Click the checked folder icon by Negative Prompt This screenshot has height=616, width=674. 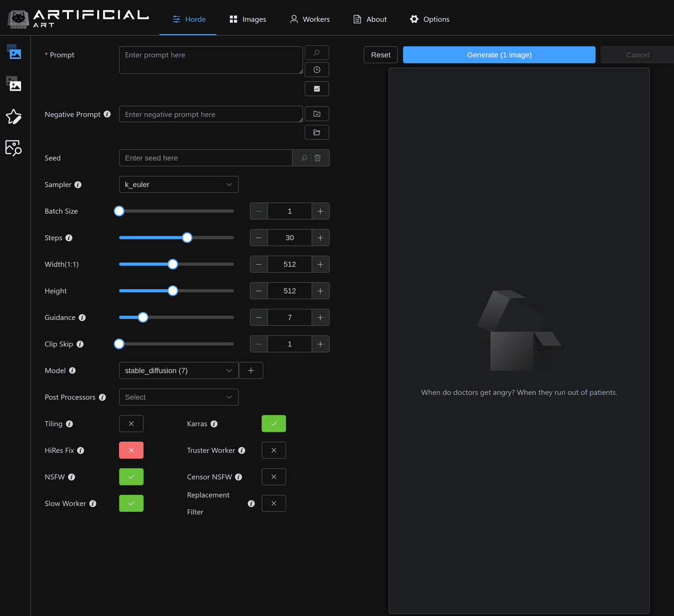point(317,114)
